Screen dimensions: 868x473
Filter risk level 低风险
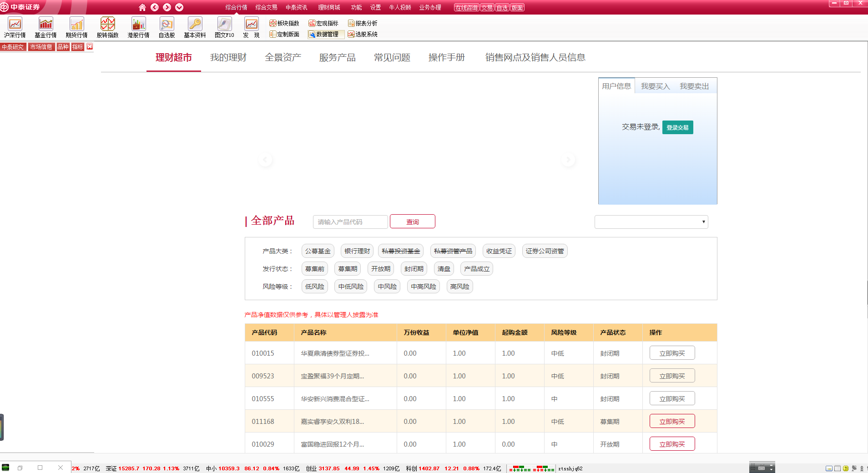pyautogui.click(x=315, y=287)
